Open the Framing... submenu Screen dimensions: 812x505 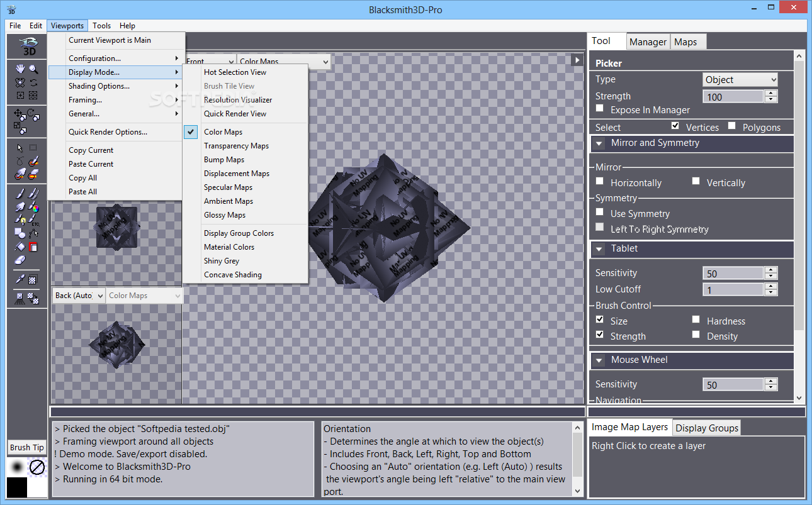point(116,100)
